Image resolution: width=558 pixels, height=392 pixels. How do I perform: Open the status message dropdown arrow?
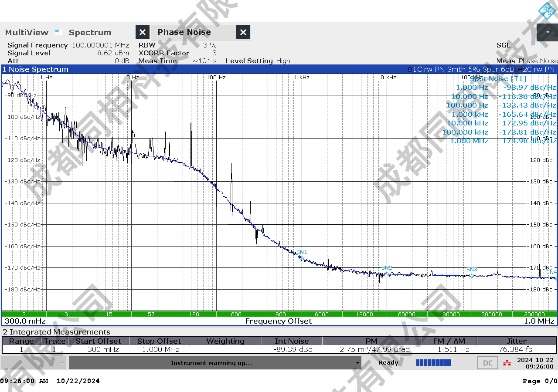coord(358,363)
